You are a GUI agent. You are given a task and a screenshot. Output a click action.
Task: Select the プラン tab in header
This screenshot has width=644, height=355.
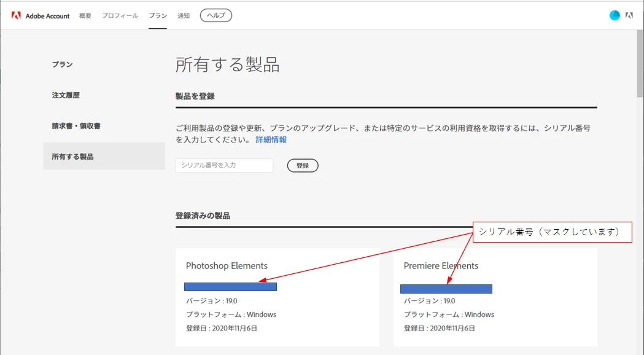158,15
